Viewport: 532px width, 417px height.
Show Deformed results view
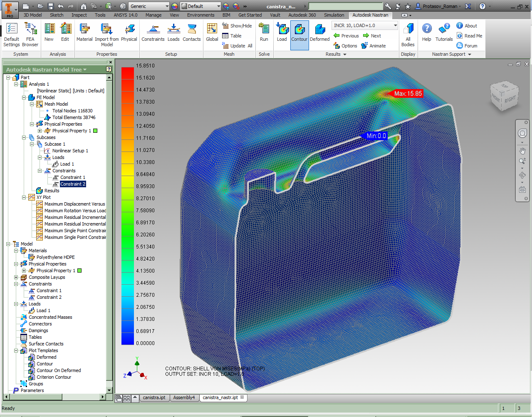(x=320, y=32)
